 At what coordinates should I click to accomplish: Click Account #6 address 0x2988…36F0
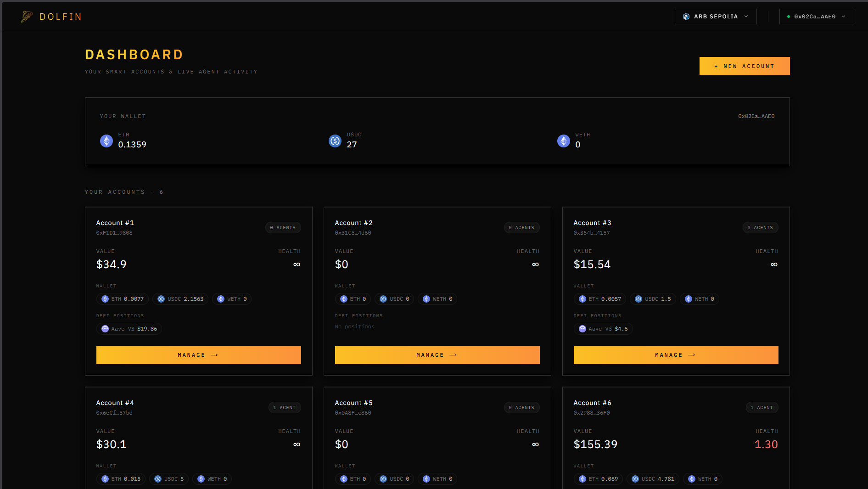tap(592, 413)
